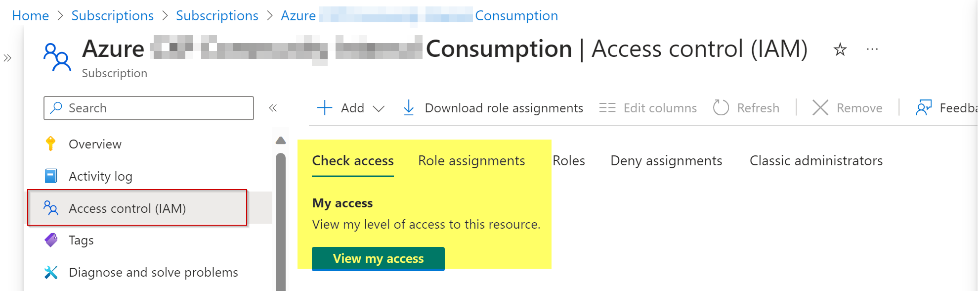The image size is (980, 291).
Task: Open Access control (IAM) via its people icon
Action: (x=51, y=208)
